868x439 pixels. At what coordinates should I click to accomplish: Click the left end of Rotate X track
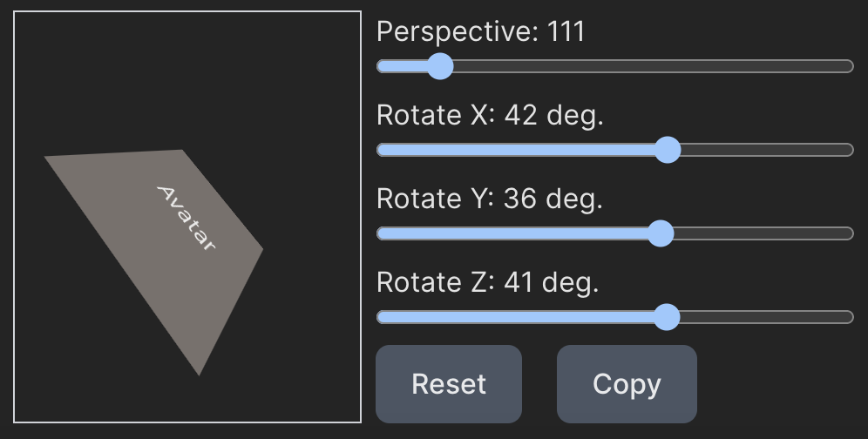[381, 150]
